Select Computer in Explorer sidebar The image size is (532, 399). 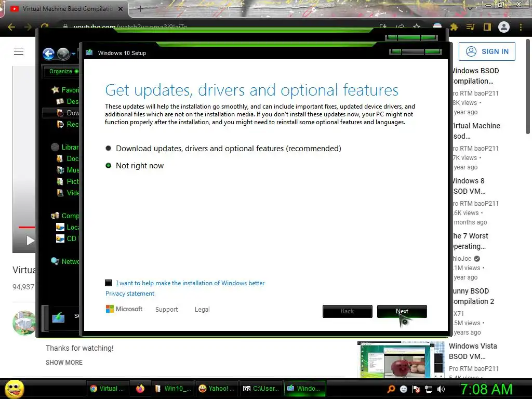(x=65, y=216)
